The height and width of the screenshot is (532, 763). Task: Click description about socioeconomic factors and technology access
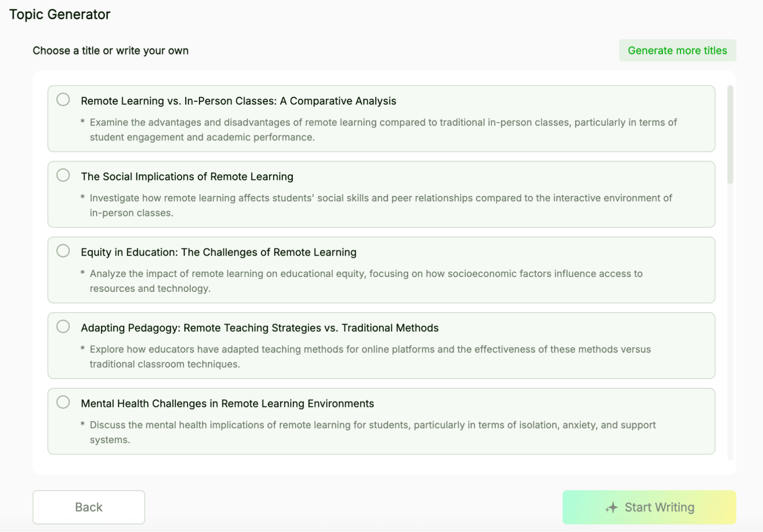(366, 281)
